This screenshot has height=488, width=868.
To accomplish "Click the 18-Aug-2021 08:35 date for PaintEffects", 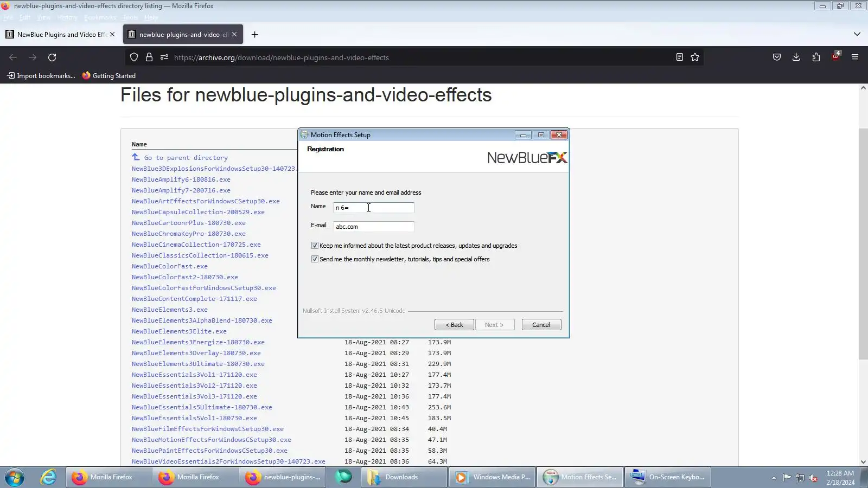I will click(x=376, y=451).
